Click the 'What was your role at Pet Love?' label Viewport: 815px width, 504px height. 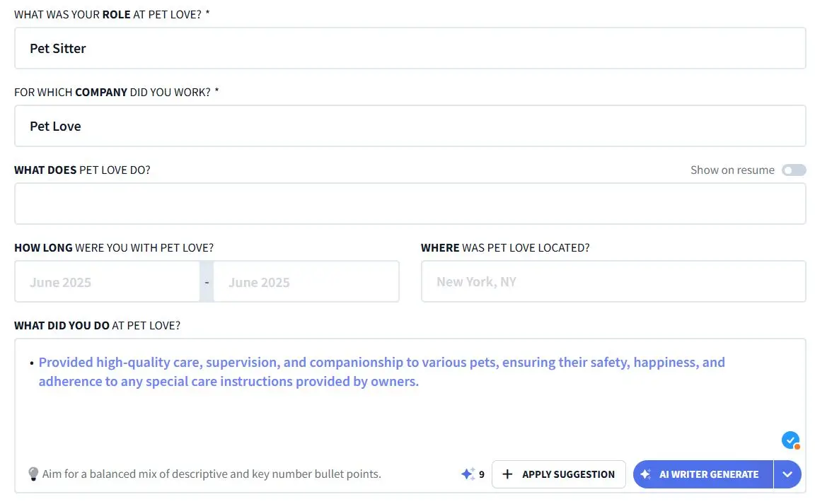[112, 15]
